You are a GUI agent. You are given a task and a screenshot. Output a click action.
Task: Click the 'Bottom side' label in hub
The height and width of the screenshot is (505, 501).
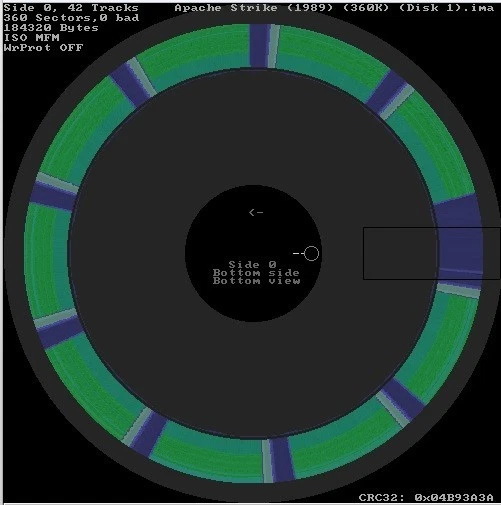click(x=256, y=273)
